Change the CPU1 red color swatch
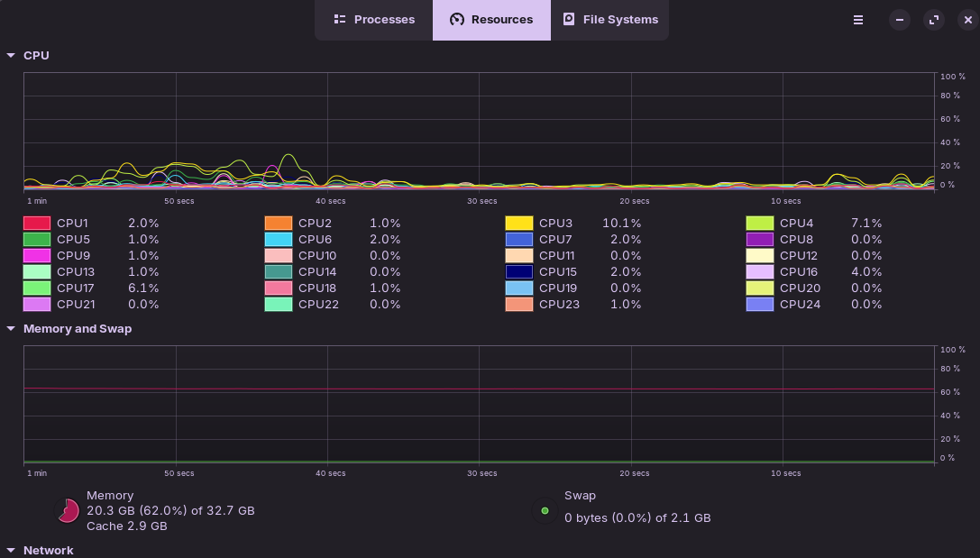Image resolution: width=980 pixels, height=558 pixels. coord(37,224)
